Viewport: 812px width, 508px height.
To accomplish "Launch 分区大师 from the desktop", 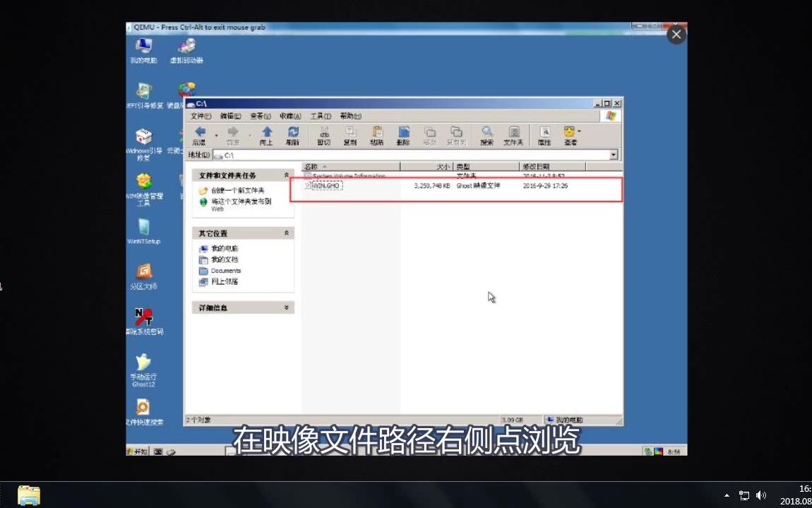I will (143, 274).
